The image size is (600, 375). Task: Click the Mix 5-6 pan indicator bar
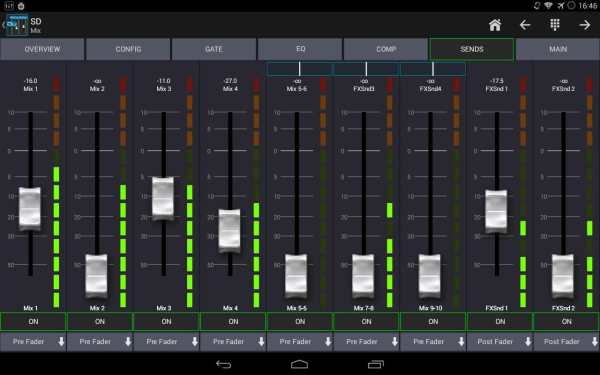300,69
